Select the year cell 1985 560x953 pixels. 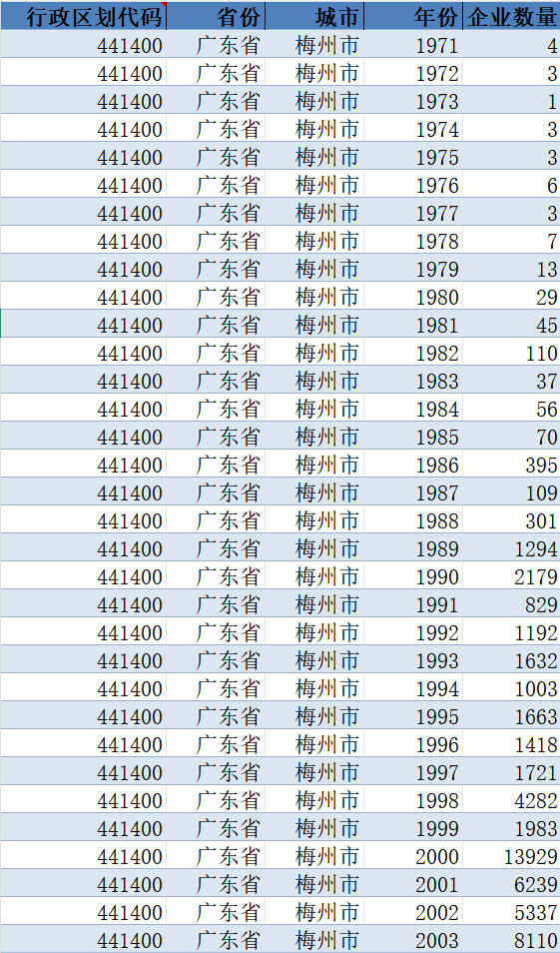(x=413, y=436)
